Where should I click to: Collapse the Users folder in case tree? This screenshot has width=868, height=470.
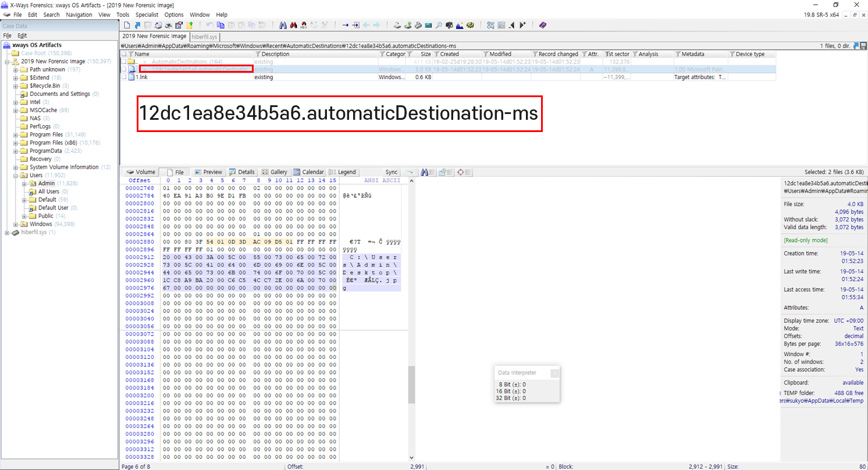(16, 175)
